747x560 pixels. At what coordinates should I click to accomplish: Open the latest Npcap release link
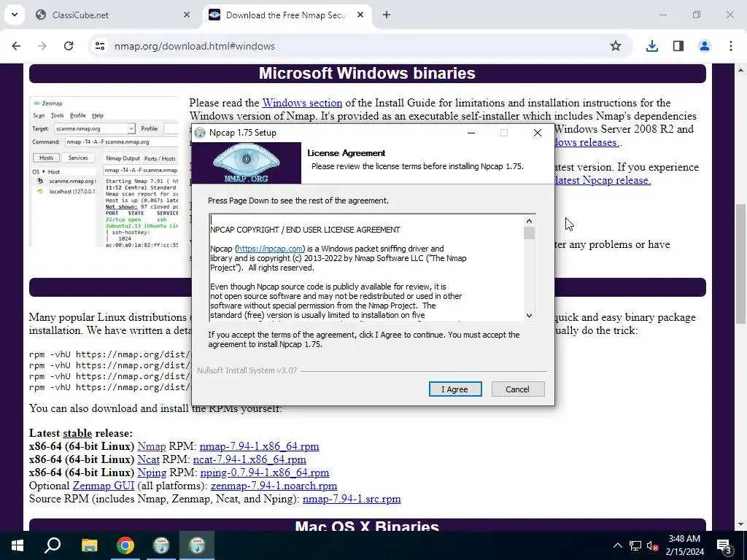pyautogui.click(x=603, y=180)
